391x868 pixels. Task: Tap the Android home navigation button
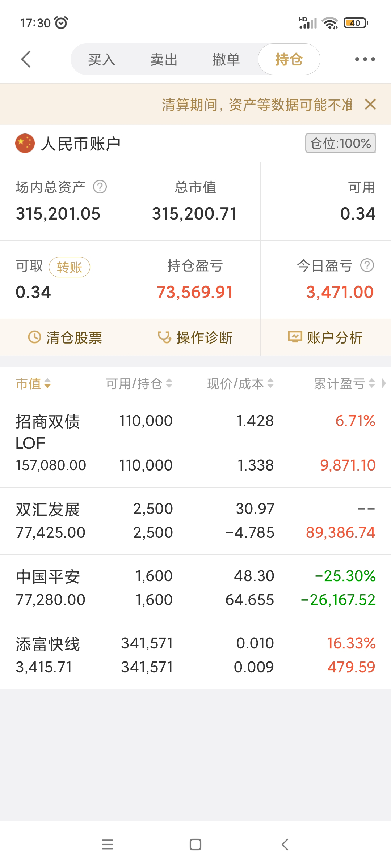pyautogui.click(x=195, y=844)
